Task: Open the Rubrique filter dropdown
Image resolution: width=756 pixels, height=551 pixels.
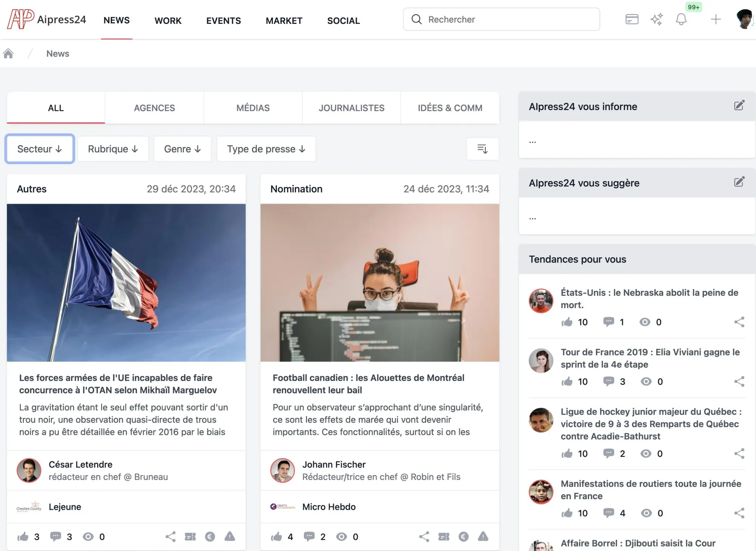Action: (x=113, y=149)
